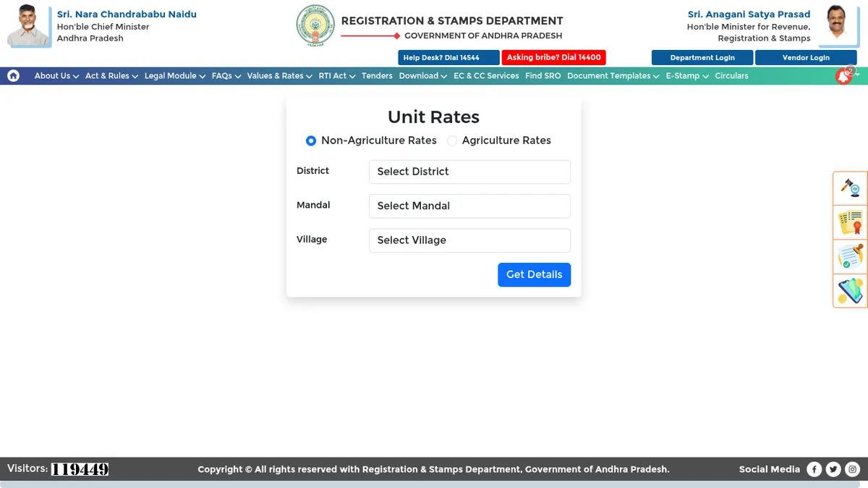Click the Tenders menu item
The height and width of the screenshot is (488, 868).
(x=377, y=75)
